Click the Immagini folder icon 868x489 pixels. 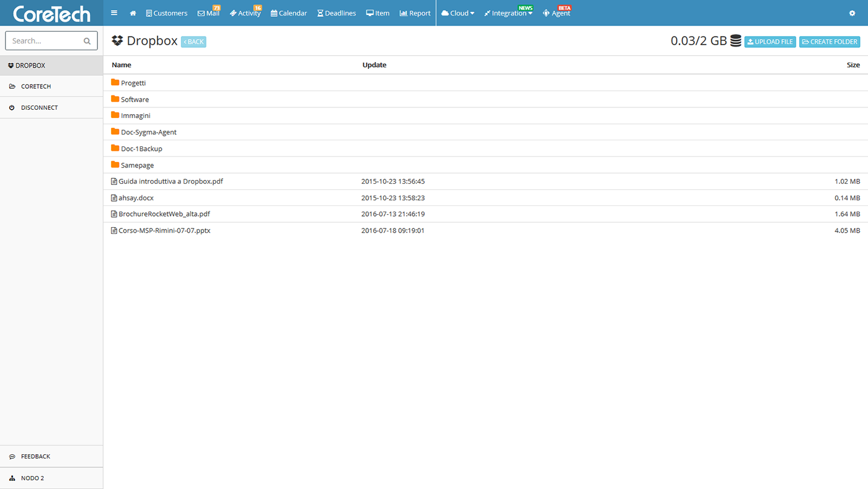click(x=115, y=115)
